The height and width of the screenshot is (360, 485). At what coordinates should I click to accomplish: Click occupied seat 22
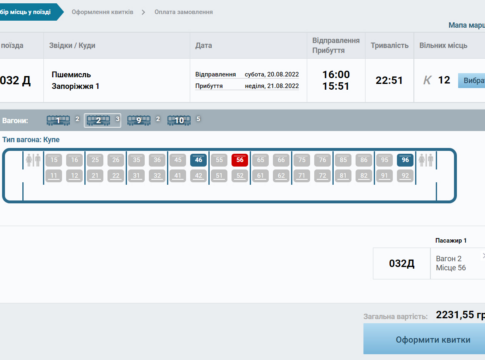coord(116,176)
